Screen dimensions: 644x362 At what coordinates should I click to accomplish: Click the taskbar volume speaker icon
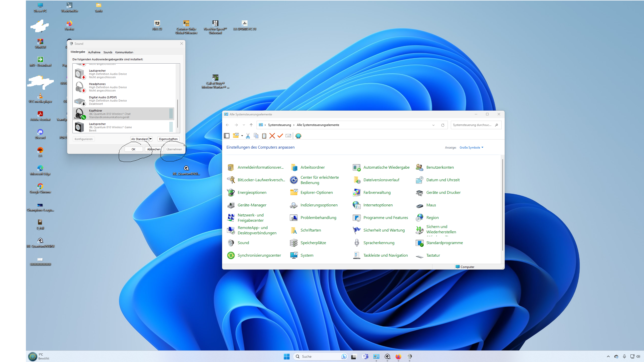638,356
